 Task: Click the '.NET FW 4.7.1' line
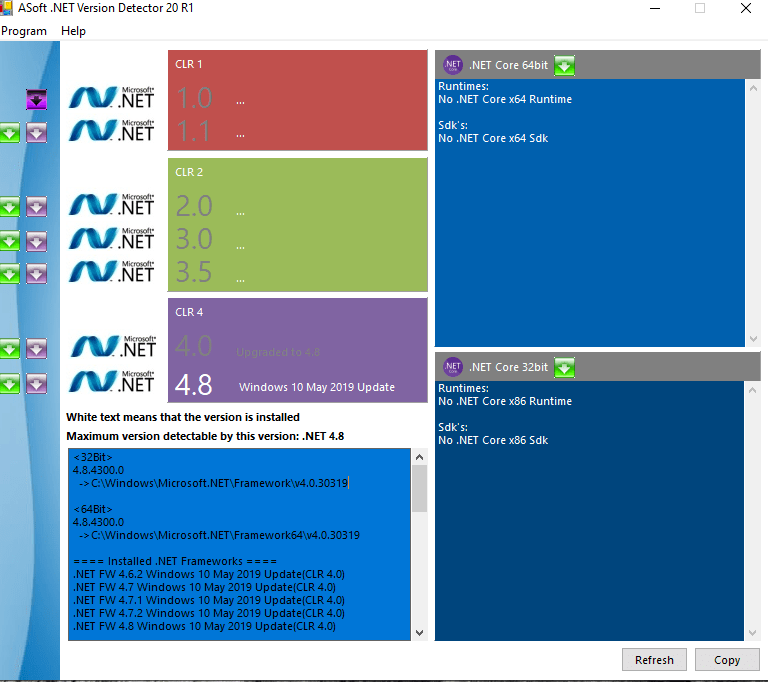tap(209, 600)
